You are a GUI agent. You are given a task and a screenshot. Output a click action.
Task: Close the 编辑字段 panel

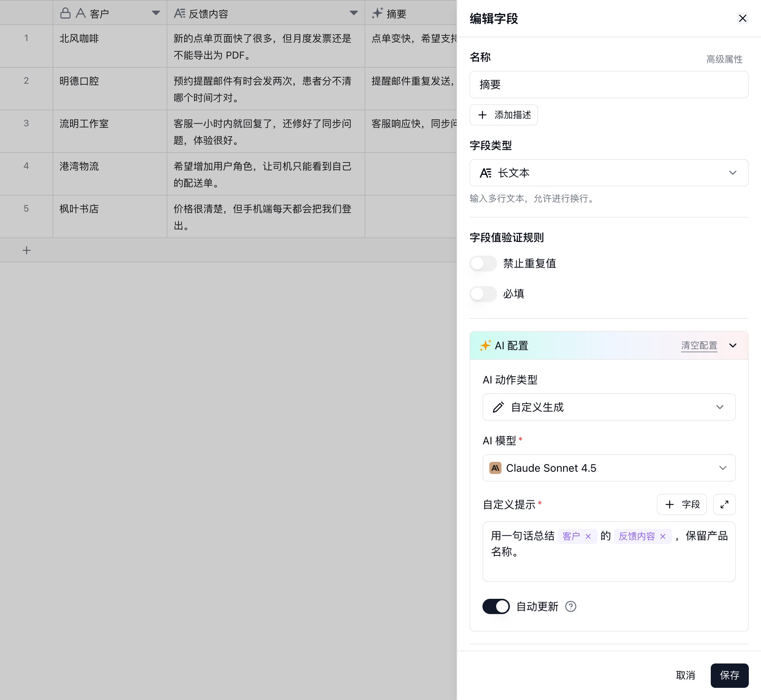(742, 18)
